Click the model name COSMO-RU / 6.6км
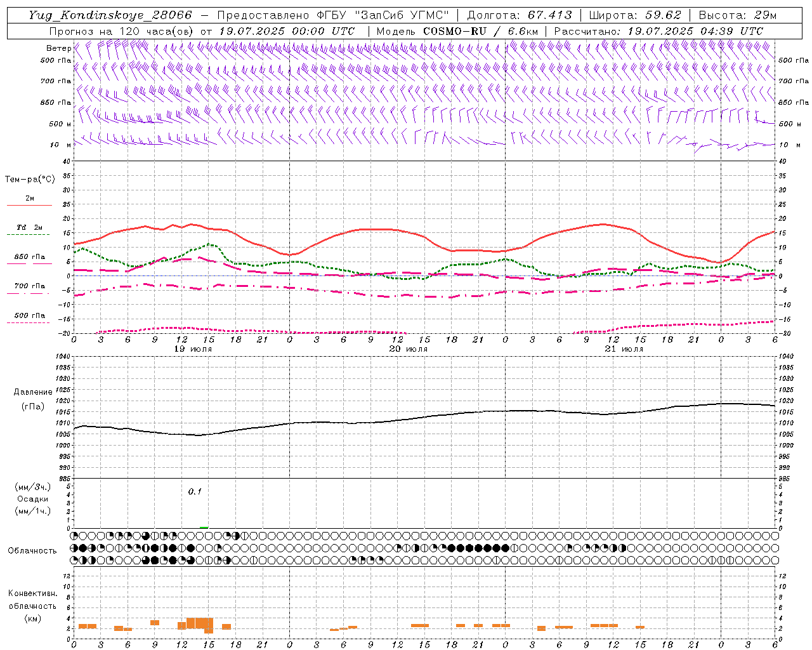The image size is (812, 650). point(480,31)
